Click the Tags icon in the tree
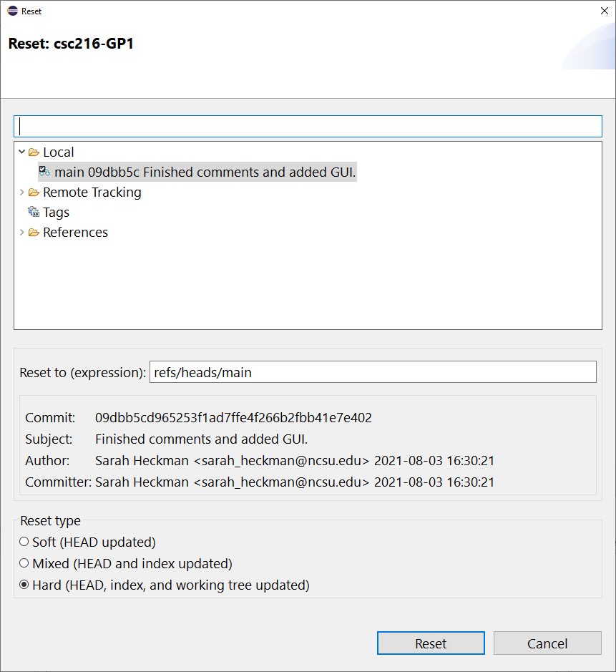The height and width of the screenshot is (672, 616). [x=34, y=212]
